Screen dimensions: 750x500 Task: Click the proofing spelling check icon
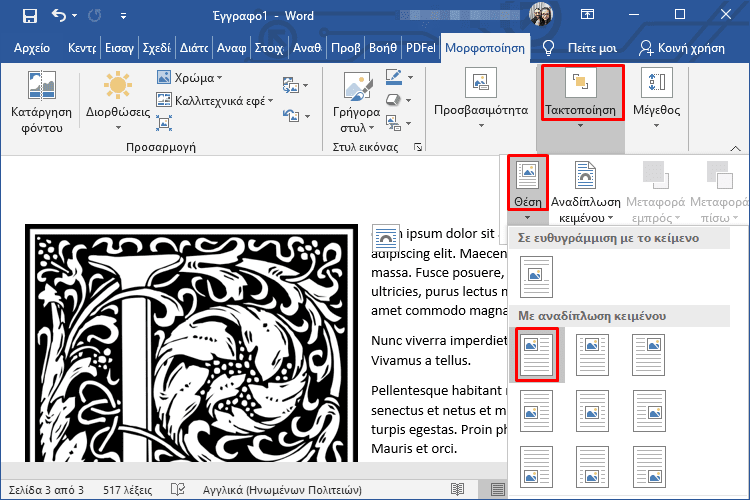coord(178,489)
